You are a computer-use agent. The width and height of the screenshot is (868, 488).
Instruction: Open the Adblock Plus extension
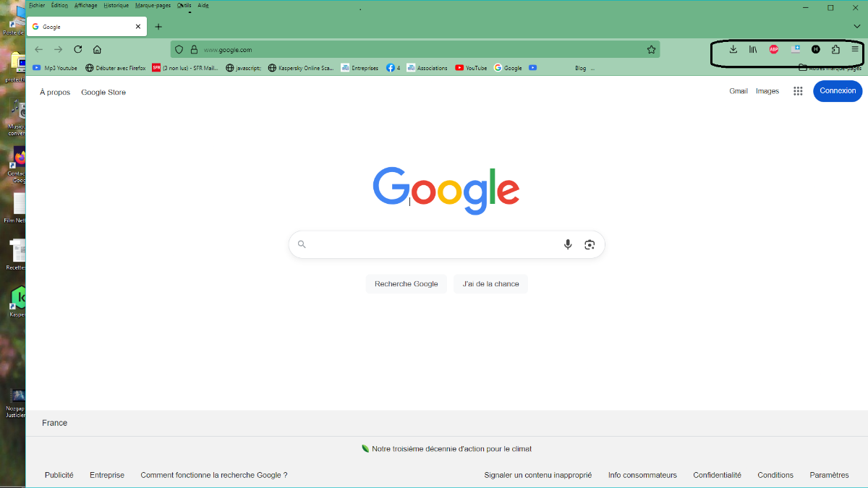(x=774, y=49)
